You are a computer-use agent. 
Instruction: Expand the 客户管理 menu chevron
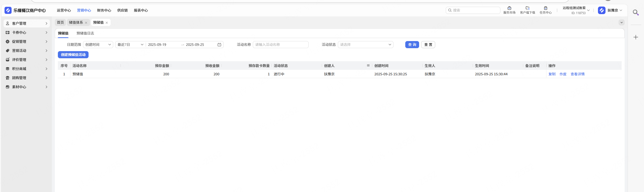(x=47, y=23)
